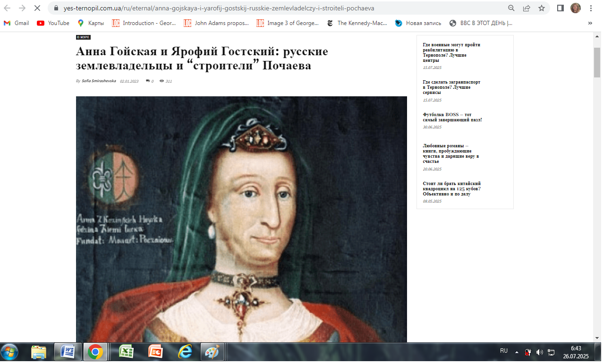Open article 'Футболка BOSS'
The image size is (603, 364).
pos(452,117)
